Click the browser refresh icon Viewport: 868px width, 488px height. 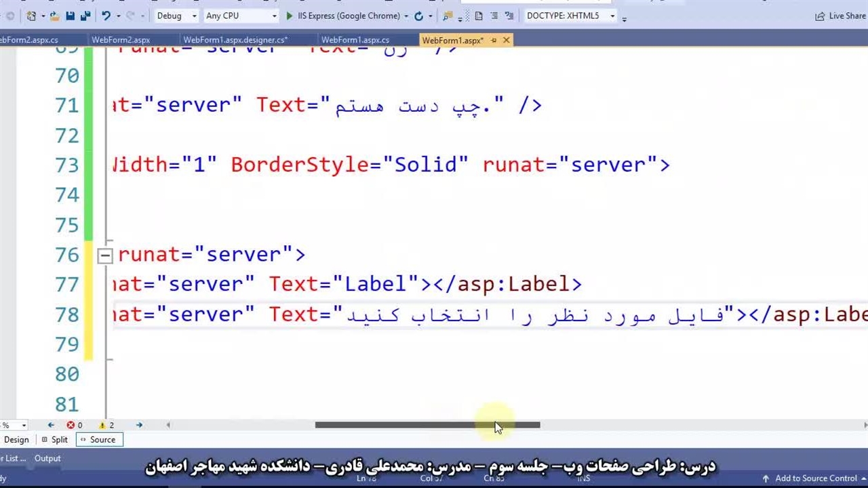click(x=418, y=16)
